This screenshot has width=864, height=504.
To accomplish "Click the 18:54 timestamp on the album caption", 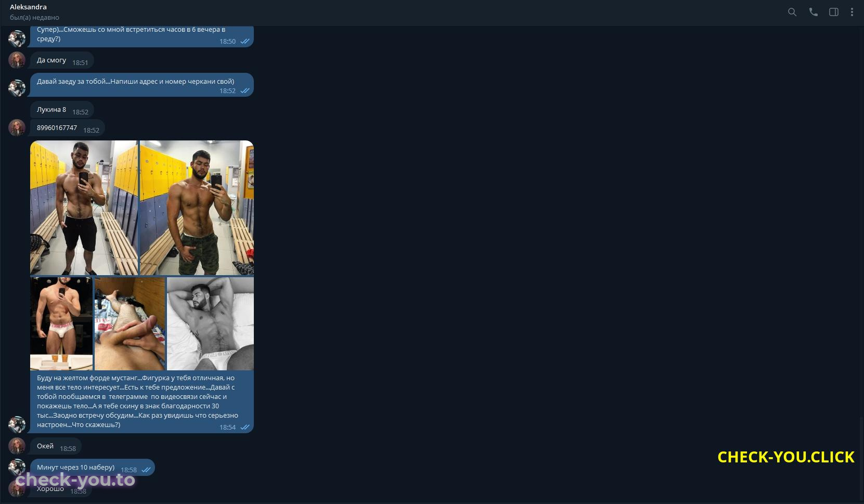I will coord(227,428).
